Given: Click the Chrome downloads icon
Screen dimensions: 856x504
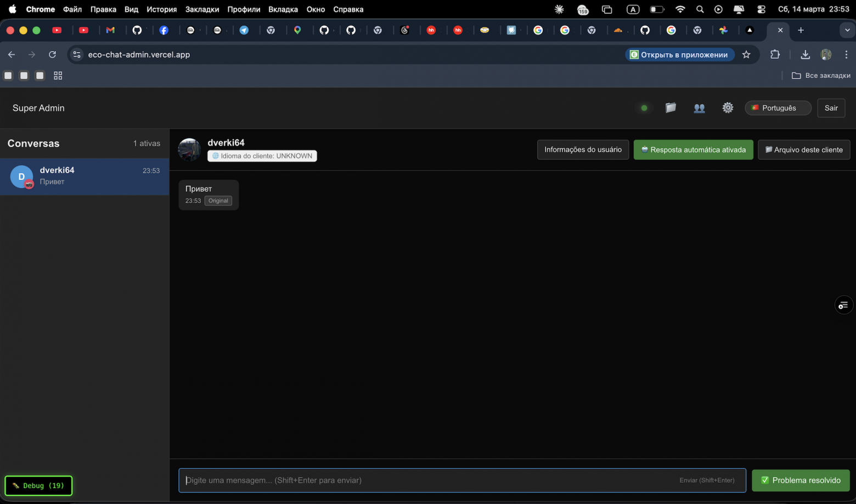Looking at the screenshot, I should 805,54.
